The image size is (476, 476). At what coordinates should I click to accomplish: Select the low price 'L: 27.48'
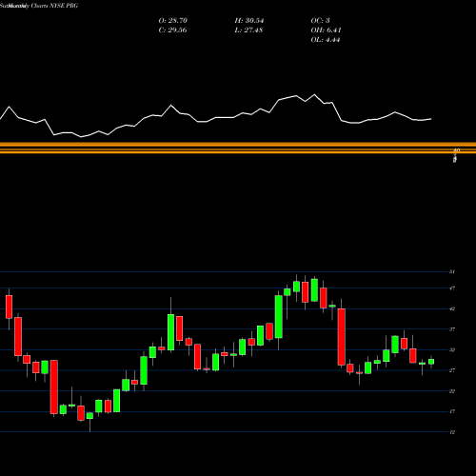(248, 30)
